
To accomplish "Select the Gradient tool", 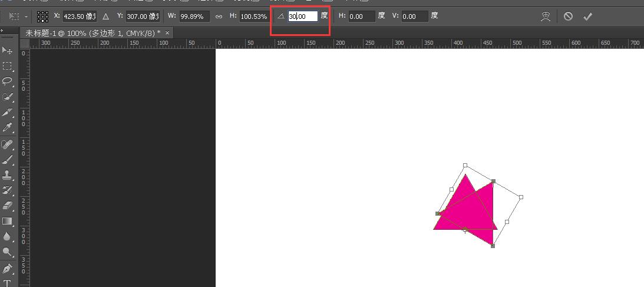I will 7,221.
